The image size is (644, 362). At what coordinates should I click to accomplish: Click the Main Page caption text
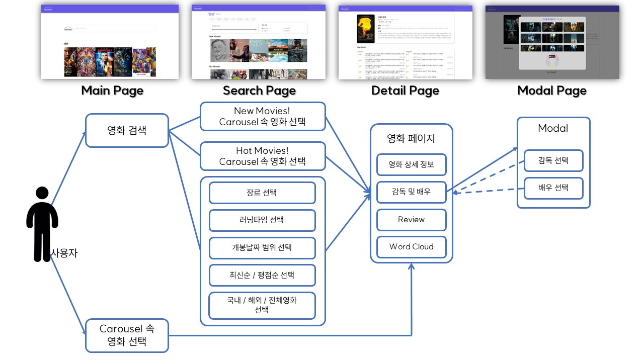112,90
